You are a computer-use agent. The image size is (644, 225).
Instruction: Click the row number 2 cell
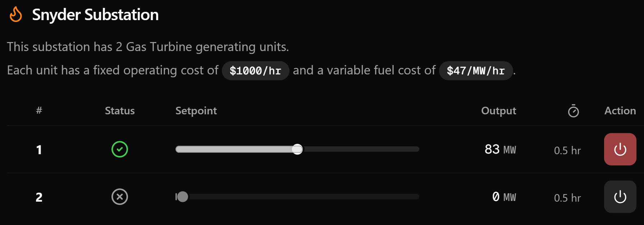pyautogui.click(x=39, y=197)
